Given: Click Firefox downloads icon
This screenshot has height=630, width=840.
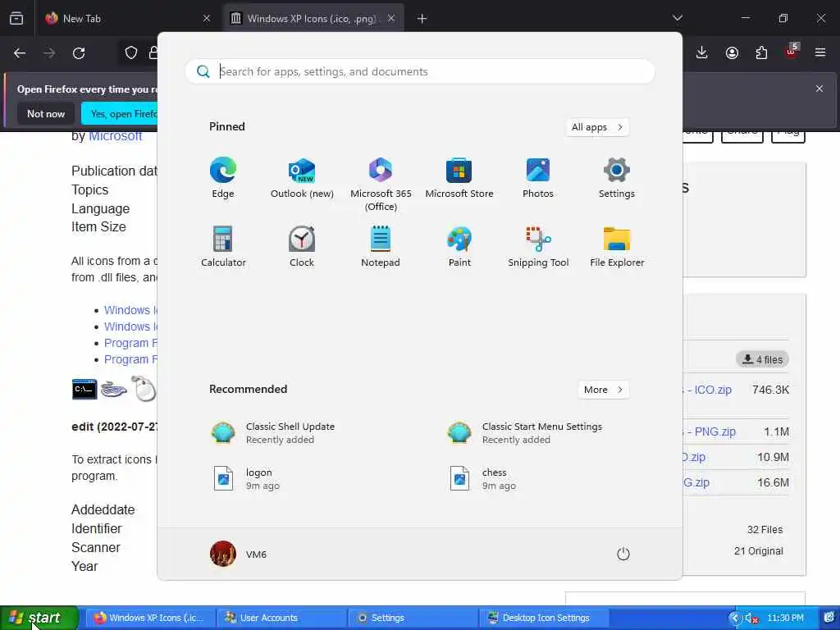Looking at the screenshot, I should pos(702,52).
